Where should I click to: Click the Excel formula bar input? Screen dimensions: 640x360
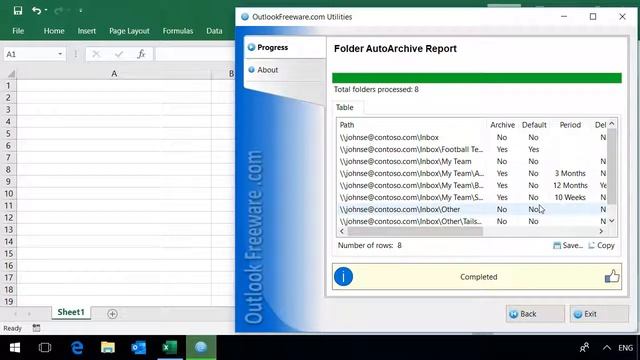(195, 54)
